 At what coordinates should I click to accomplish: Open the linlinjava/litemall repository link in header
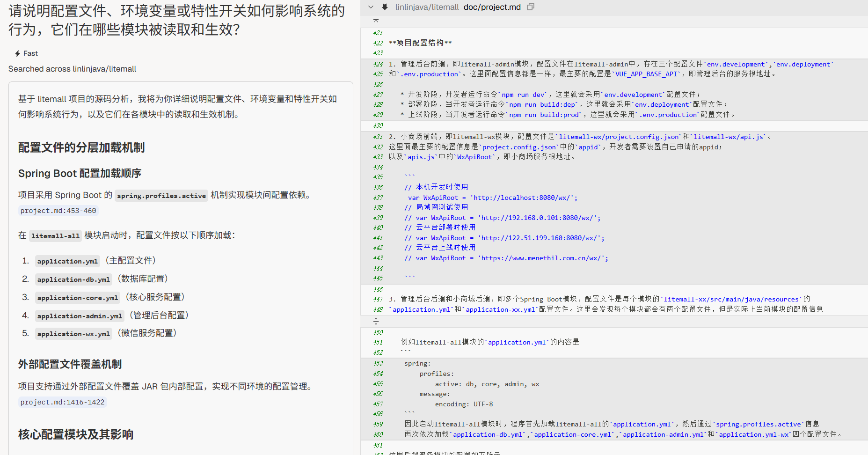tap(427, 7)
